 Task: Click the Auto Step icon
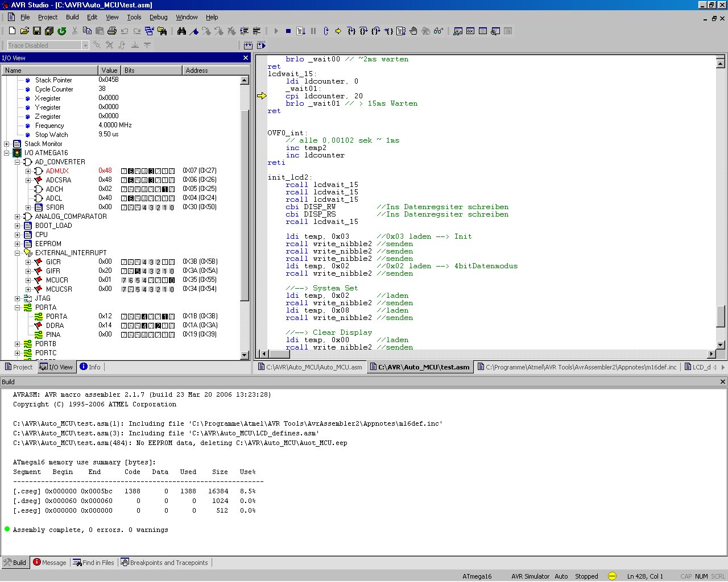click(400, 31)
